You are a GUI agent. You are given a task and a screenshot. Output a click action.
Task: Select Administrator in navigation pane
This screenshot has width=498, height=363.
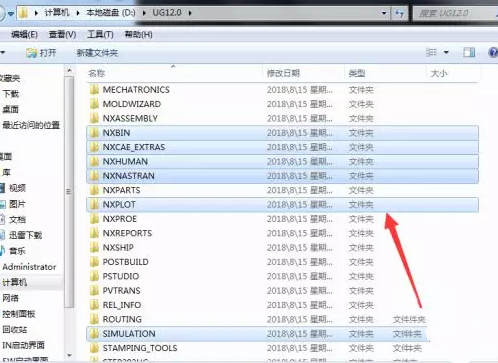[x=29, y=267]
